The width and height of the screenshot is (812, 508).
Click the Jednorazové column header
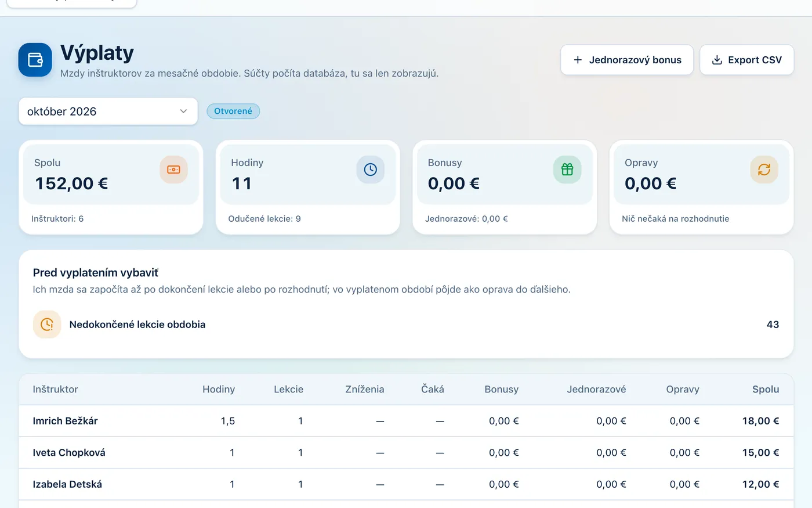click(x=596, y=390)
